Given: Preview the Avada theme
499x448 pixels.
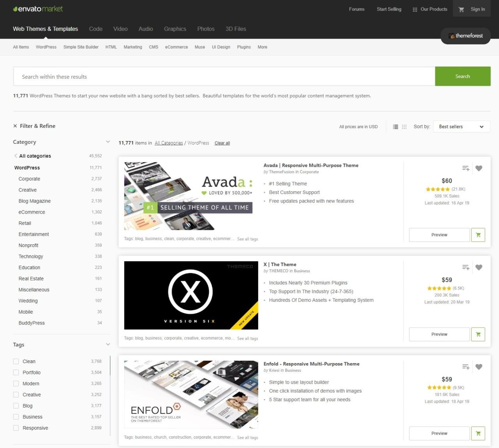Looking at the screenshot, I should tap(439, 235).
